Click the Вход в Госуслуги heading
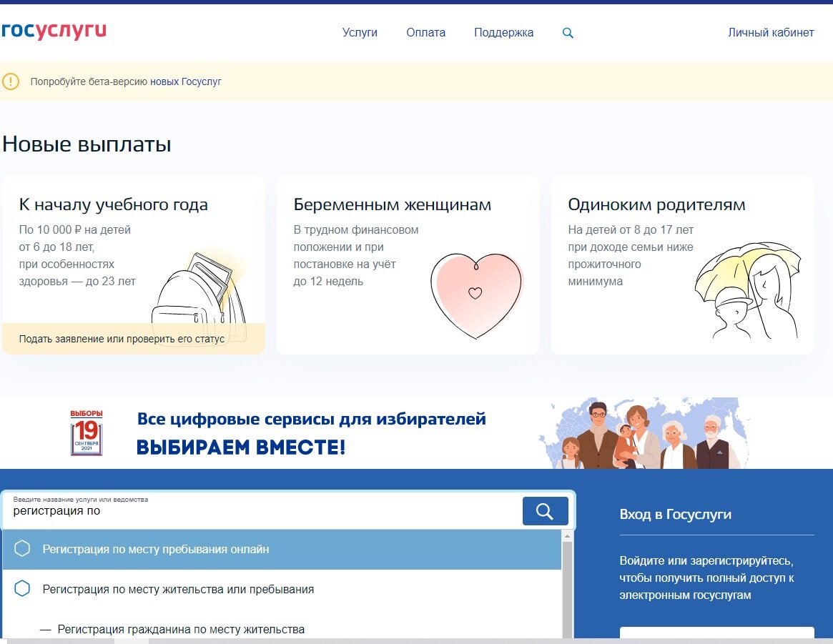Image resolution: width=833 pixels, height=644 pixels. tap(675, 515)
